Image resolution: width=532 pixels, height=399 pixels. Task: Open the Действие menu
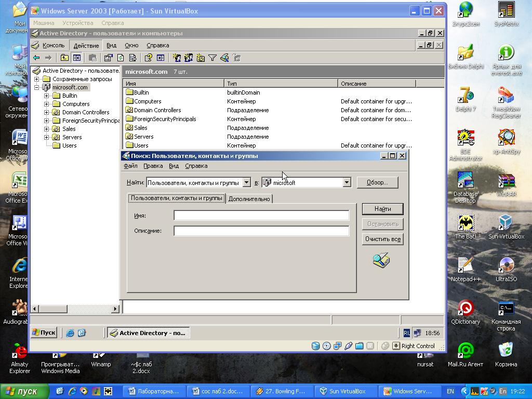click(86, 46)
